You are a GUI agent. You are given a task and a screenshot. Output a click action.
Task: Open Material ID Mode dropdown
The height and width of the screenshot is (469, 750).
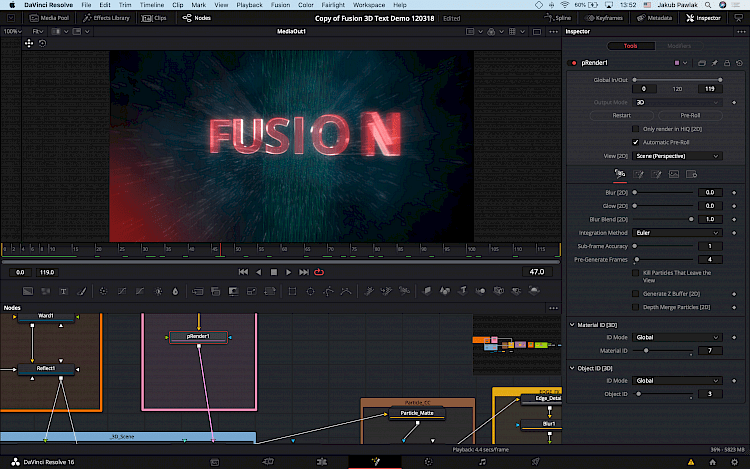[x=677, y=337]
